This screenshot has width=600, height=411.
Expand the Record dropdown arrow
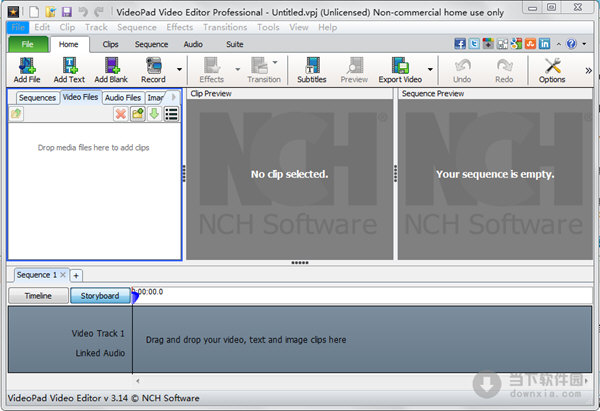point(179,70)
